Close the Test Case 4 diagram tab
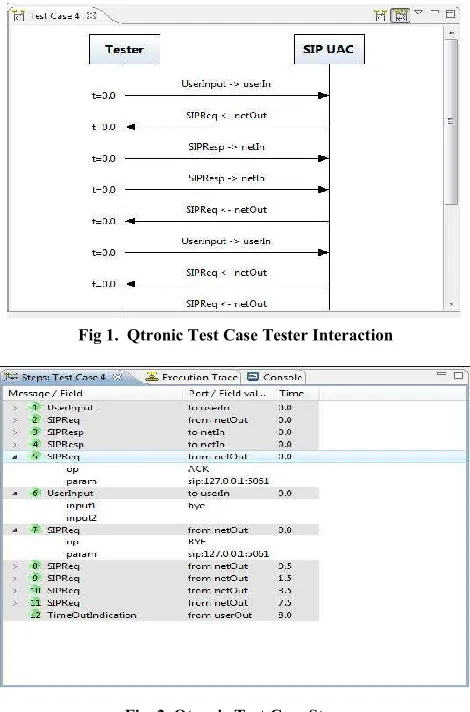This screenshot has width=470, height=712. pos(92,16)
